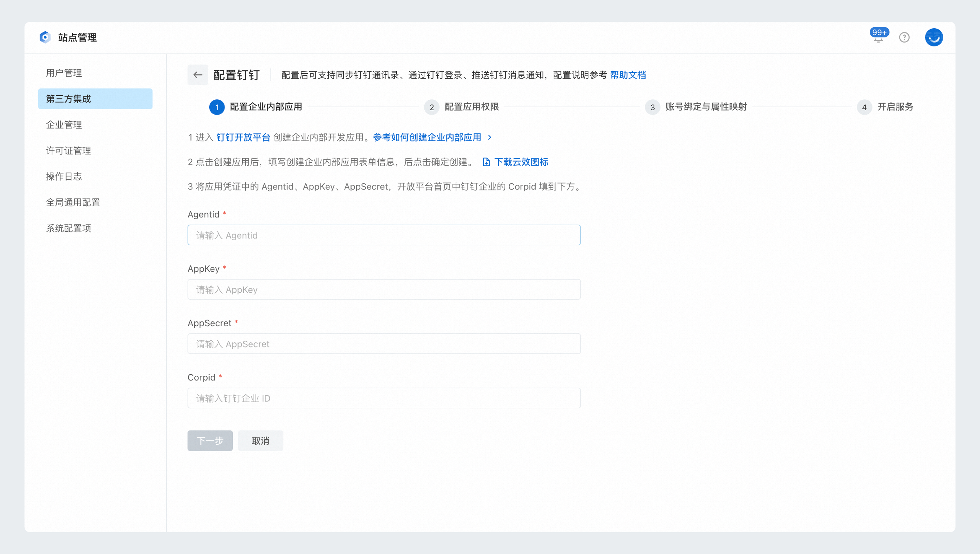The height and width of the screenshot is (554, 980).
Task: Open 许可证管理 in the sidebar
Action: tap(95, 151)
